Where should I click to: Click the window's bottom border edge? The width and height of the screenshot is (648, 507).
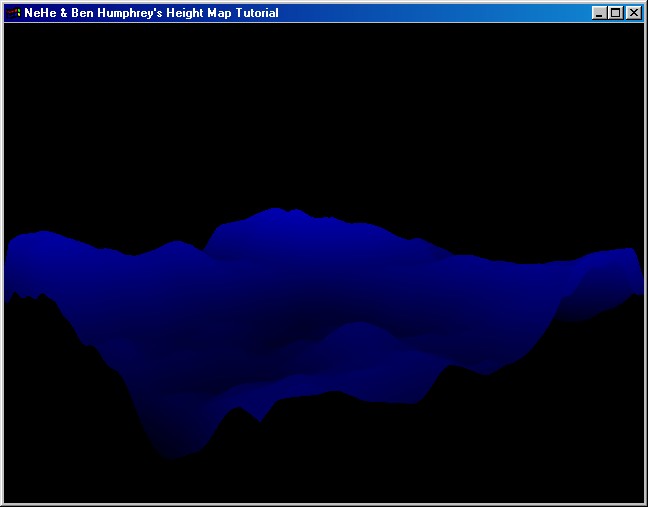tap(320, 504)
